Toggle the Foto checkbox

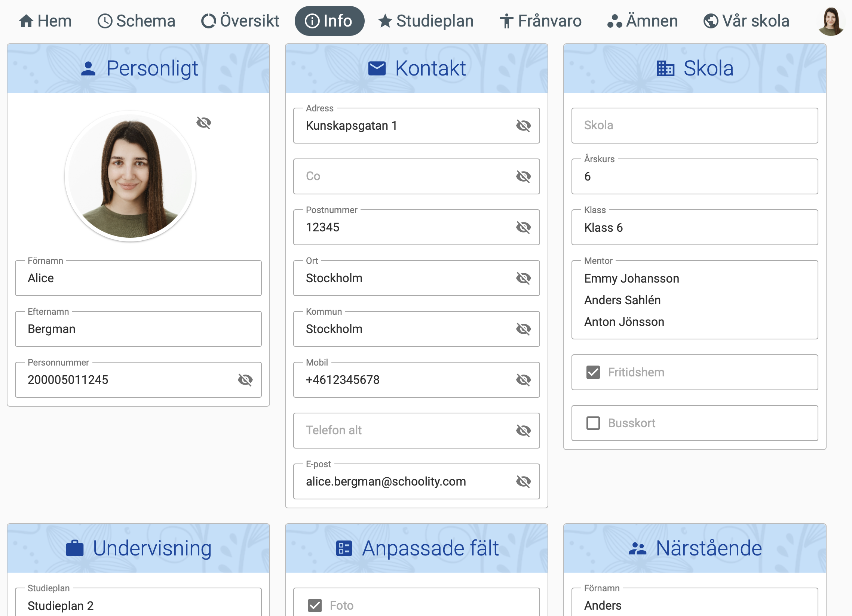coord(315,605)
